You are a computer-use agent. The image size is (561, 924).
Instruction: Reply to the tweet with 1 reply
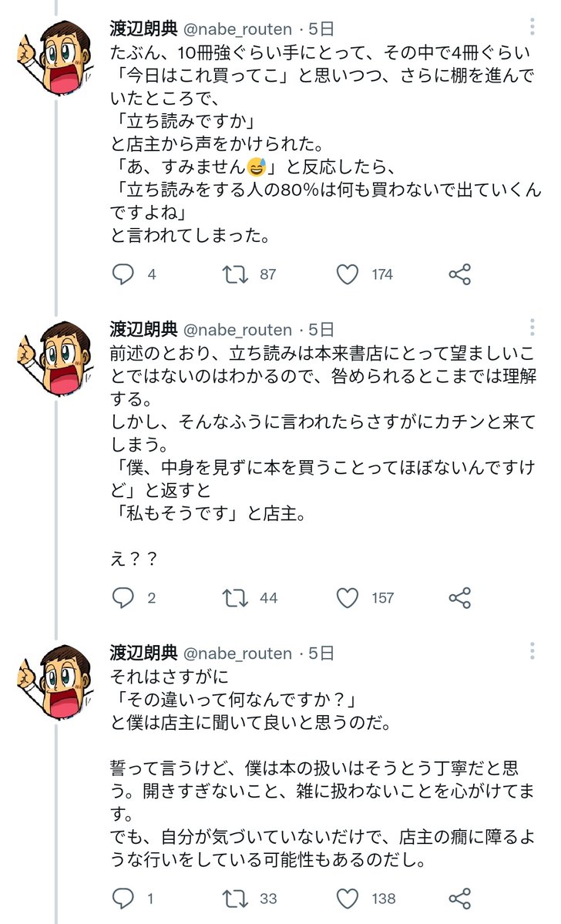point(123,899)
